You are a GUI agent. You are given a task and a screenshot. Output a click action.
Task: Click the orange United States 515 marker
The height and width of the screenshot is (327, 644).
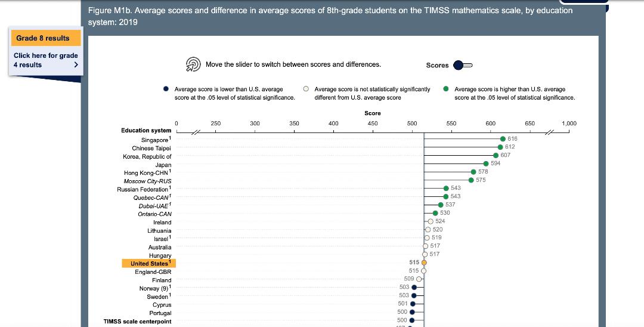click(x=424, y=262)
